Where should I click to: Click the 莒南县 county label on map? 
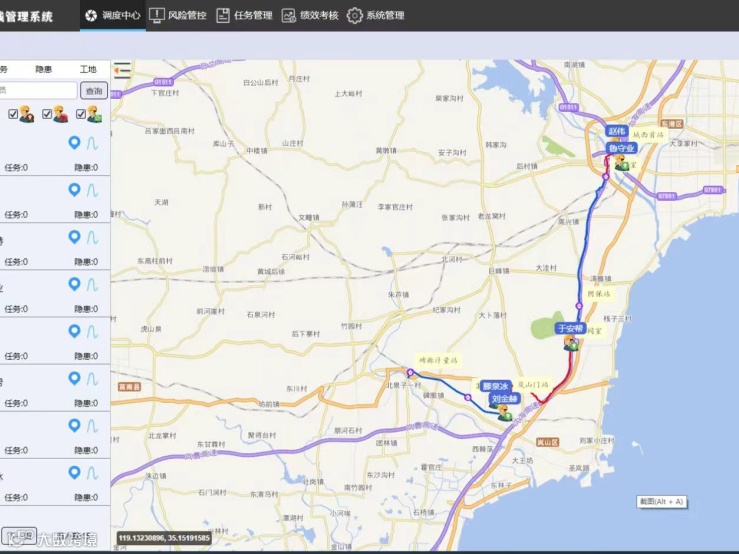[130, 387]
